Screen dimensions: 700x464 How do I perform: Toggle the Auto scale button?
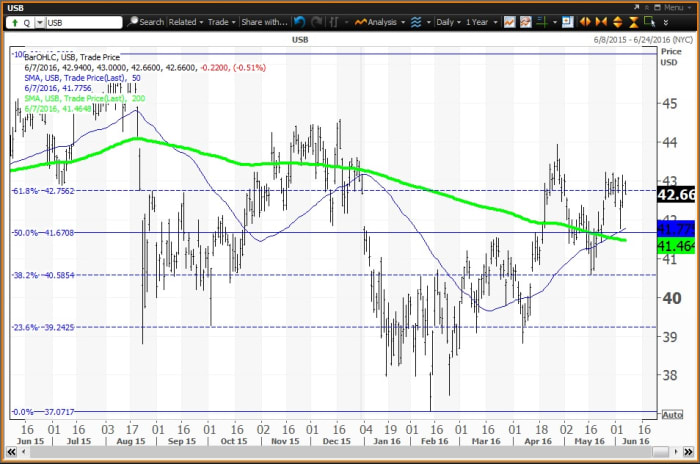point(672,414)
